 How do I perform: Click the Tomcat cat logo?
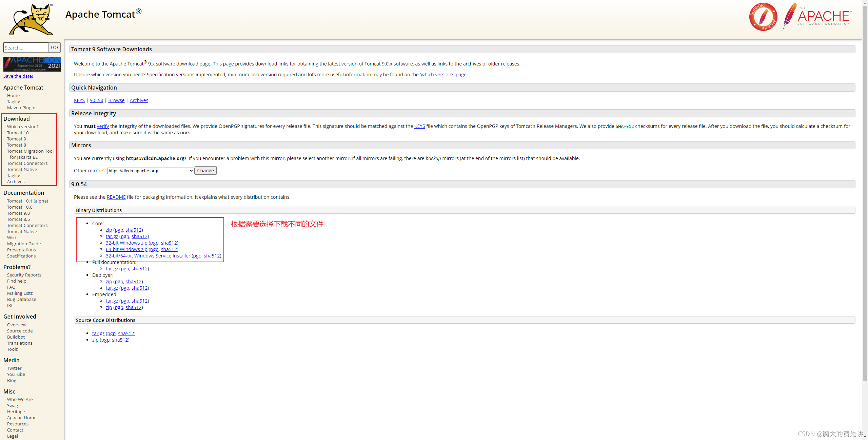31,20
